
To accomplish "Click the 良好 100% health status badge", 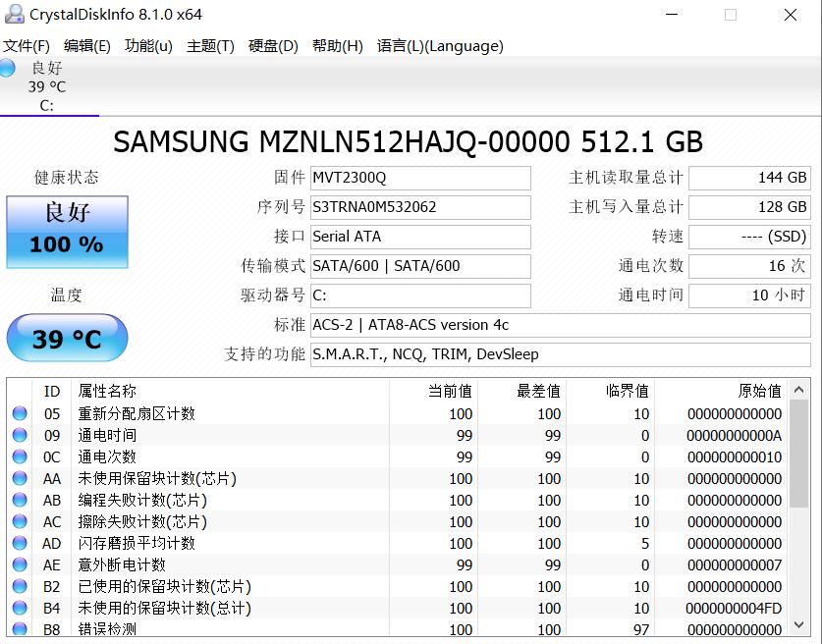I will click(67, 232).
